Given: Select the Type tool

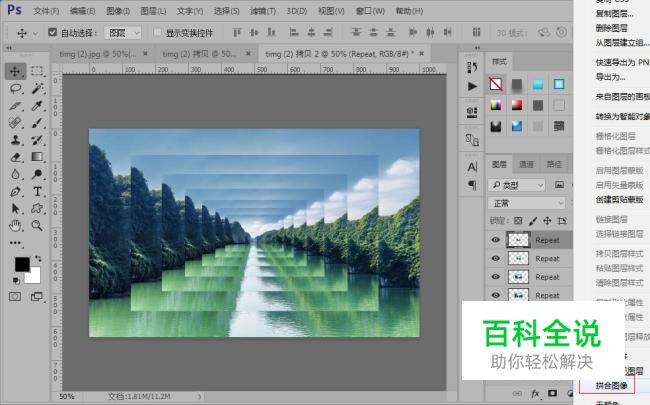Looking at the screenshot, I should (x=38, y=192).
